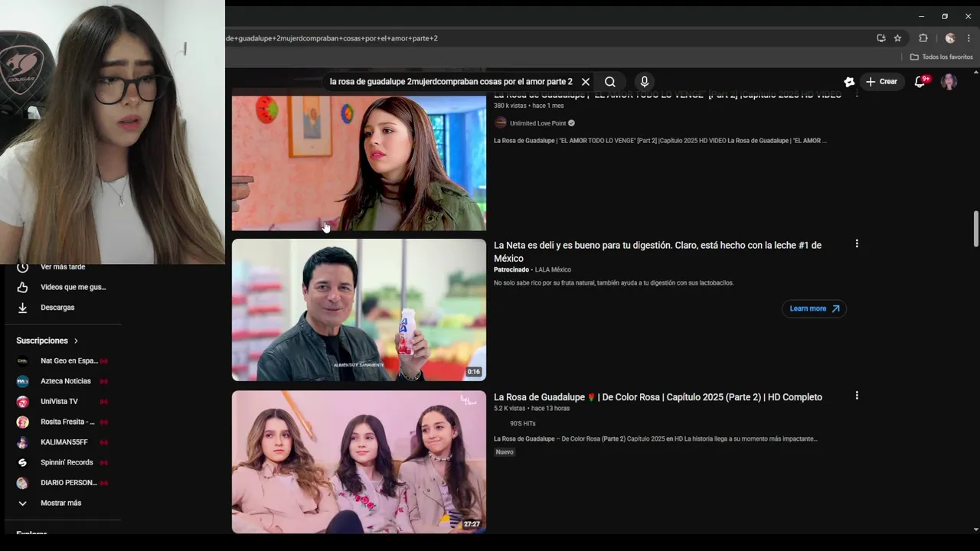This screenshot has width=980, height=551.
Task: Click the UniVista TV channel avatar
Action: 22,402
